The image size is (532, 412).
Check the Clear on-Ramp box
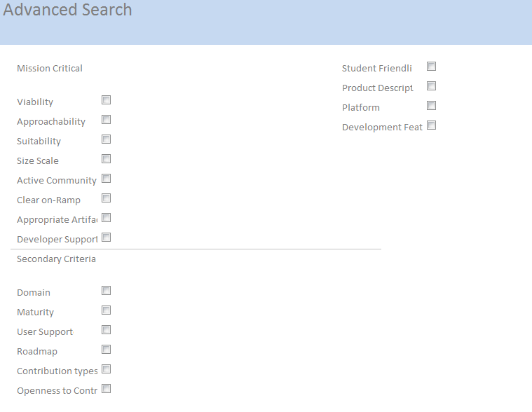(107, 198)
